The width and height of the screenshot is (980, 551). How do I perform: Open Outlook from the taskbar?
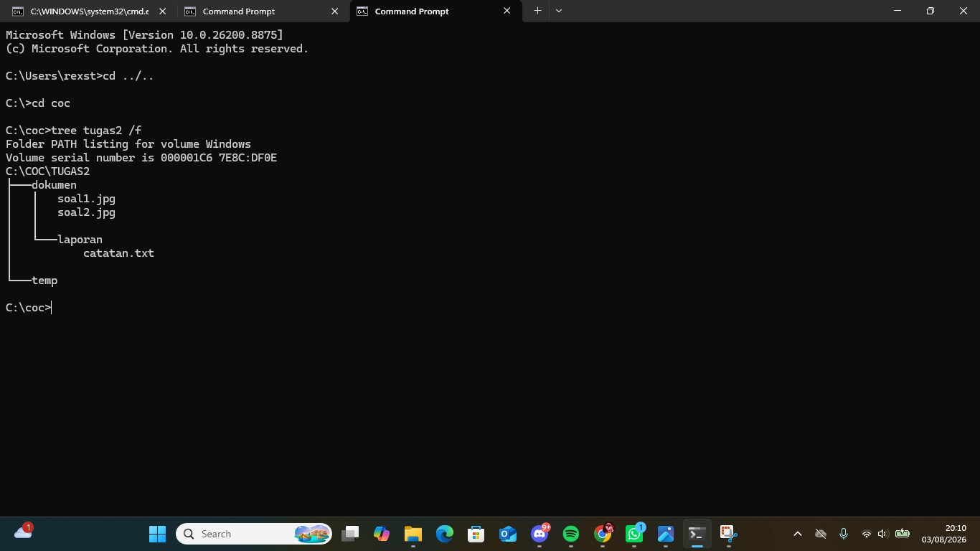tap(508, 534)
